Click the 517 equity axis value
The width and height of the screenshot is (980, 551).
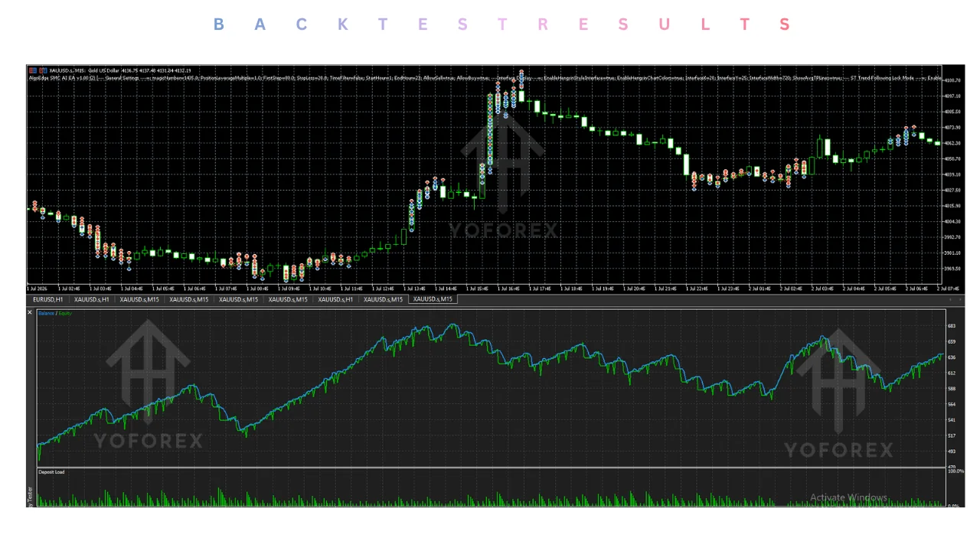(x=952, y=435)
